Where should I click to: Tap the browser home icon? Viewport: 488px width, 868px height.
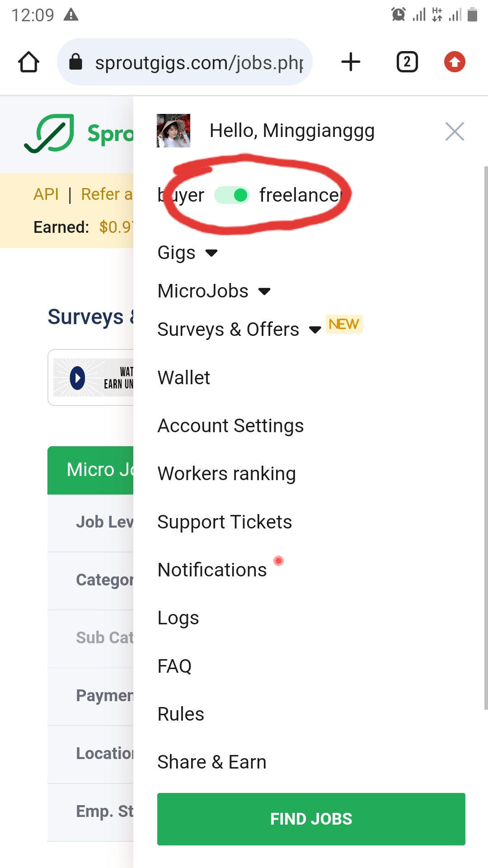(x=28, y=62)
